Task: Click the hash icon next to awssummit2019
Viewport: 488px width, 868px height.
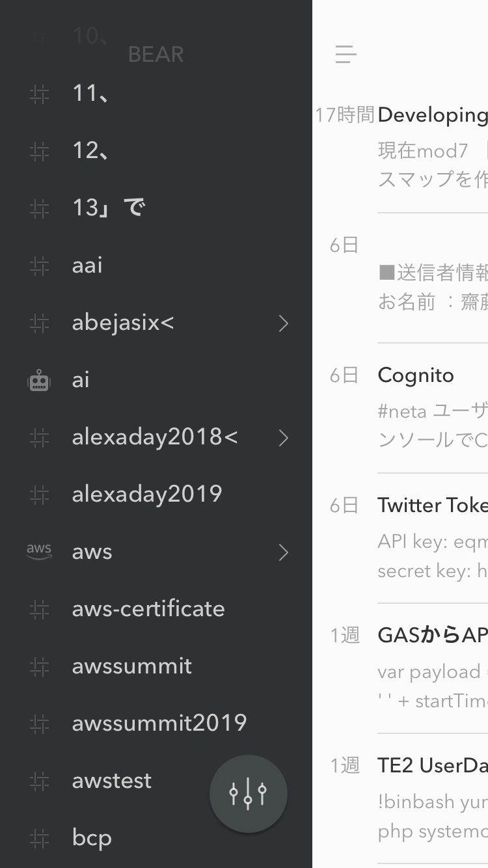Action: tap(39, 724)
